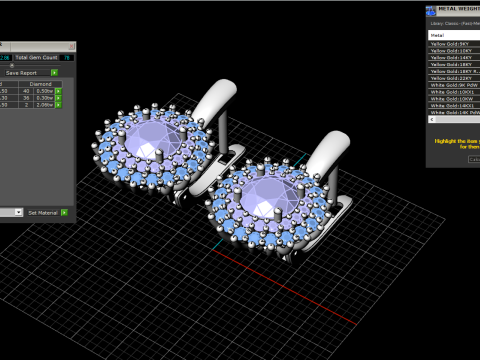The width and height of the screenshot is (480, 360).
Task: Select White Gold:10KX1 metal entry
Action: click(x=454, y=92)
